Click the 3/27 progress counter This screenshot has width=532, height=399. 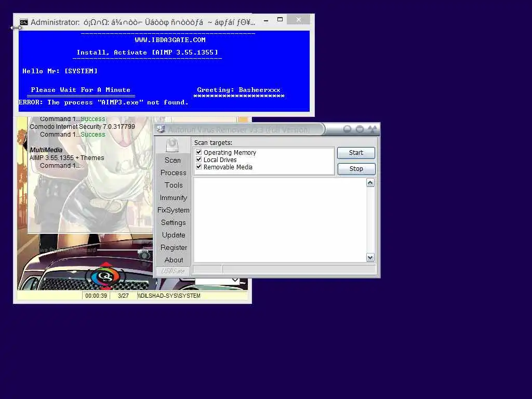click(x=123, y=296)
